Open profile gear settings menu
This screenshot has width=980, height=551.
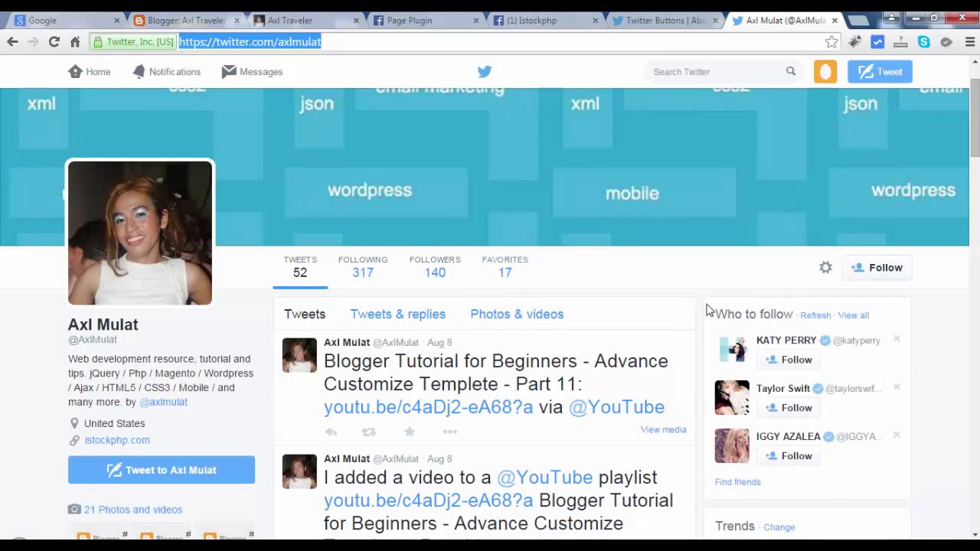[825, 268]
